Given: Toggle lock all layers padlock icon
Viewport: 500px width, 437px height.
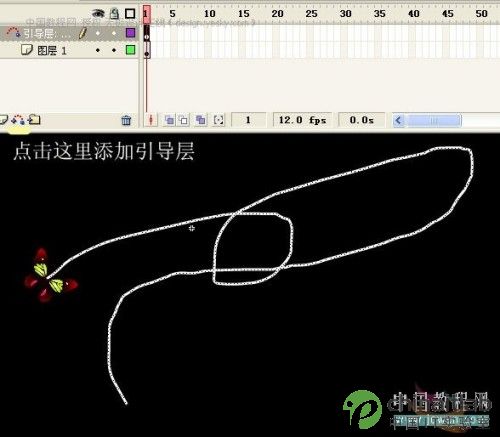Looking at the screenshot, I should coord(114,13).
